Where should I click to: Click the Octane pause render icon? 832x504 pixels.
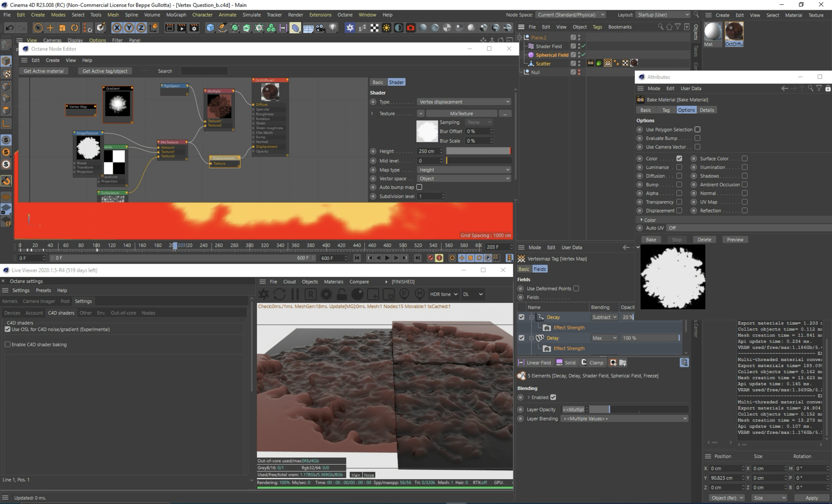point(295,294)
